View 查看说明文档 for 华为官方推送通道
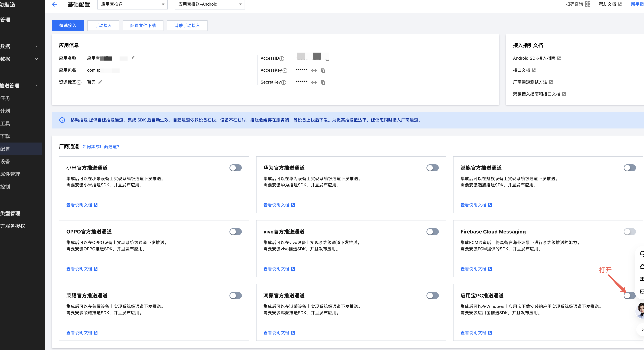The width and height of the screenshot is (644, 350). coord(279,205)
